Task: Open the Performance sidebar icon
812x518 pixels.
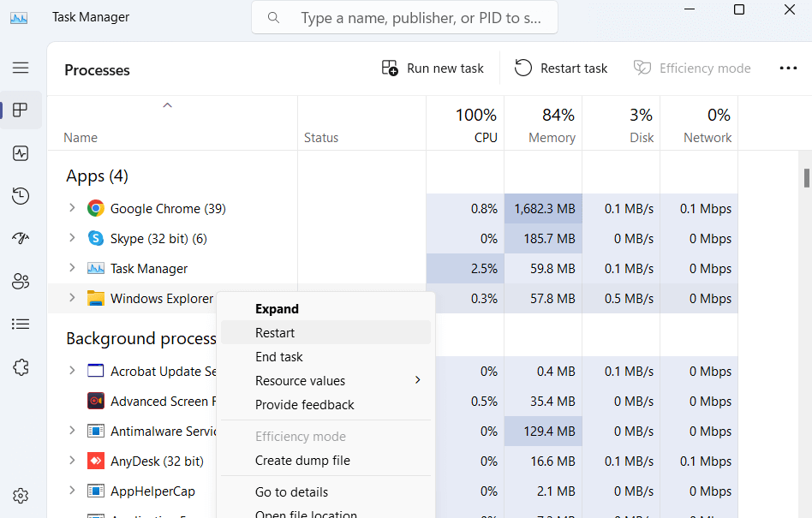Action: [x=21, y=153]
